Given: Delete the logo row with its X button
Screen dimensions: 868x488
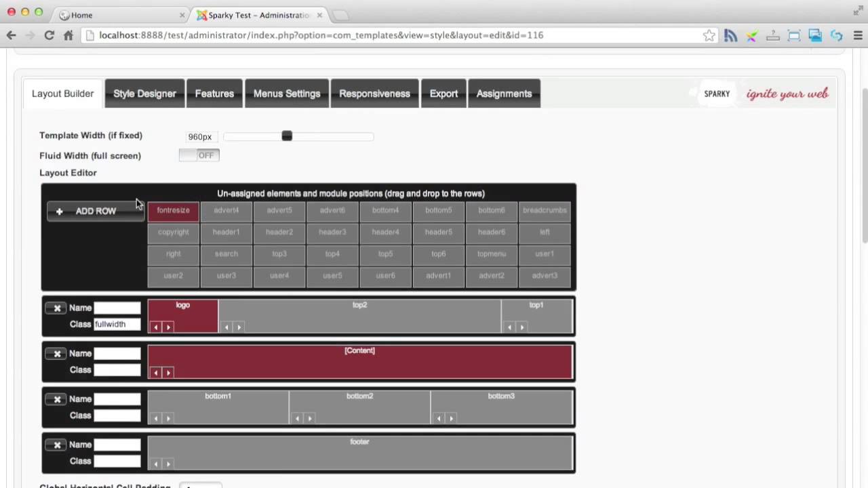Looking at the screenshot, I should click(x=57, y=308).
